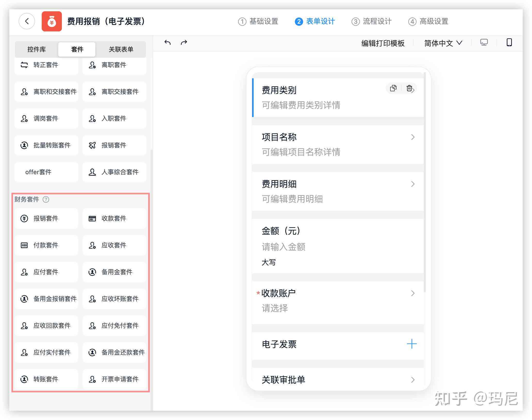This screenshot has height=420, width=532.
Task: Add the 应付免付套件 component
Action: pos(114,326)
